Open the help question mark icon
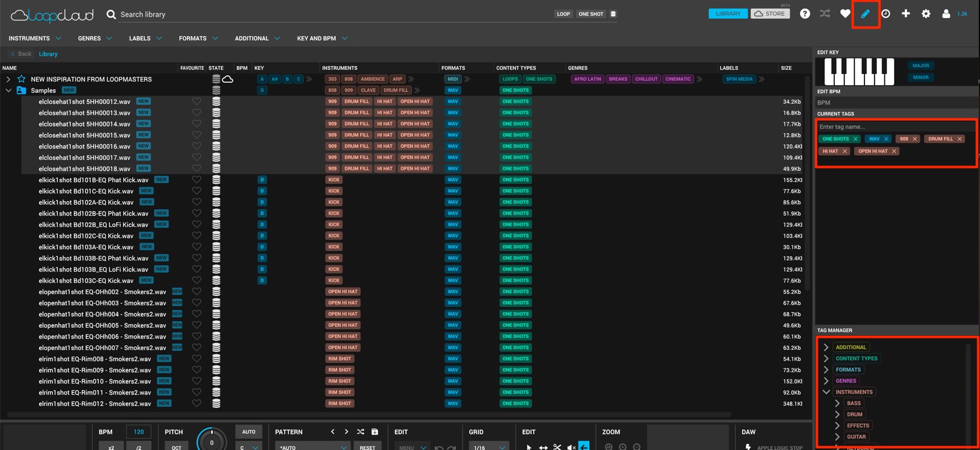 805,13
